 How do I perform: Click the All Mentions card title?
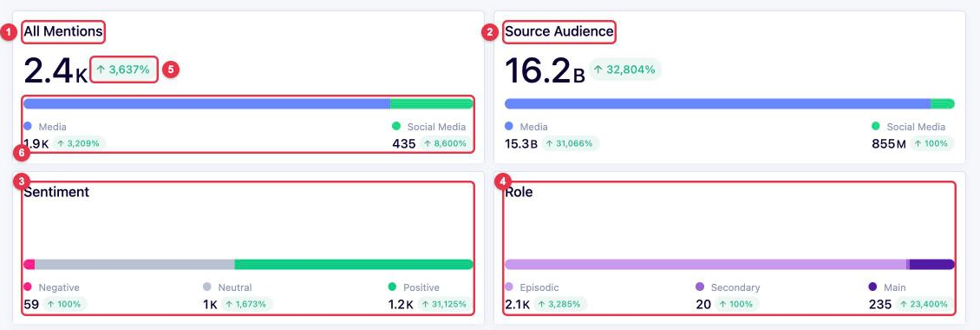click(x=63, y=32)
